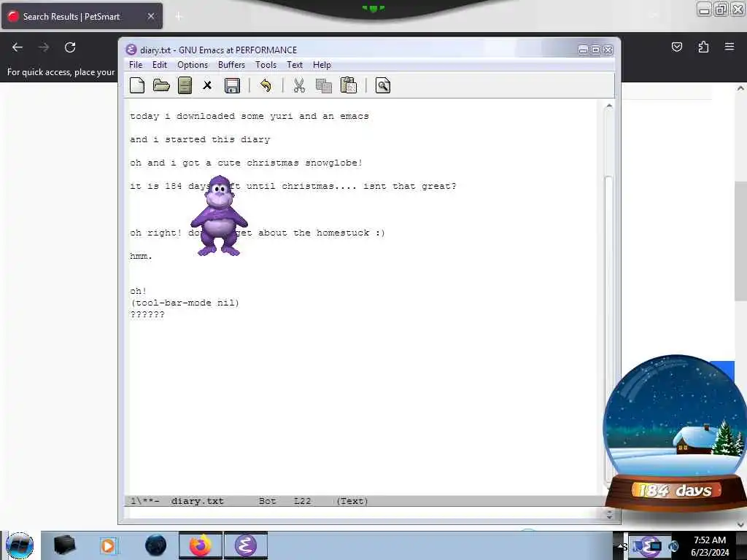Paste with the clipboard icon
The height and width of the screenshot is (560, 747).
(x=349, y=86)
